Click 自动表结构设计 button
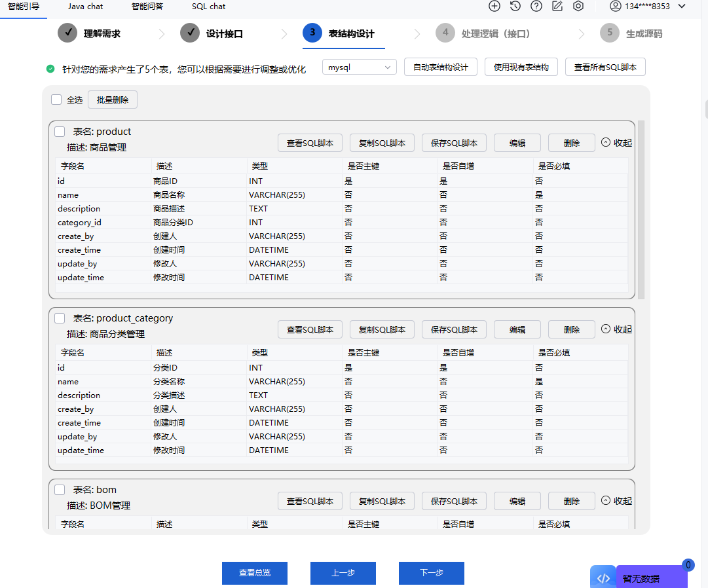 [x=441, y=67]
